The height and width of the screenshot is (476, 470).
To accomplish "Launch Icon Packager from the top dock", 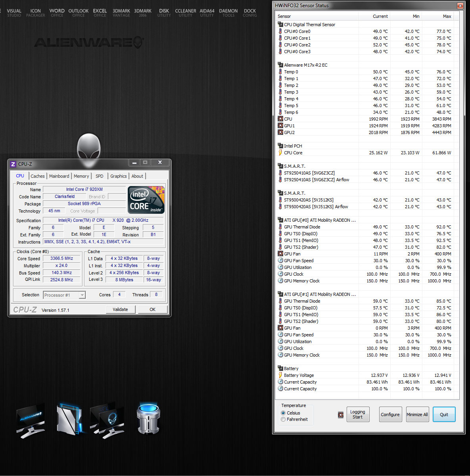I will pyautogui.click(x=35, y=13).
